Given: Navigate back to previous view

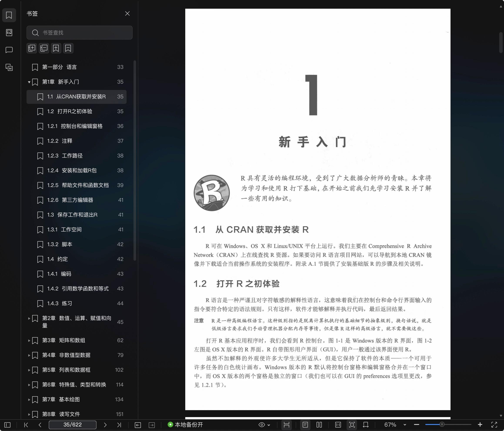Looking at the screenshot, I should [138, 425].
